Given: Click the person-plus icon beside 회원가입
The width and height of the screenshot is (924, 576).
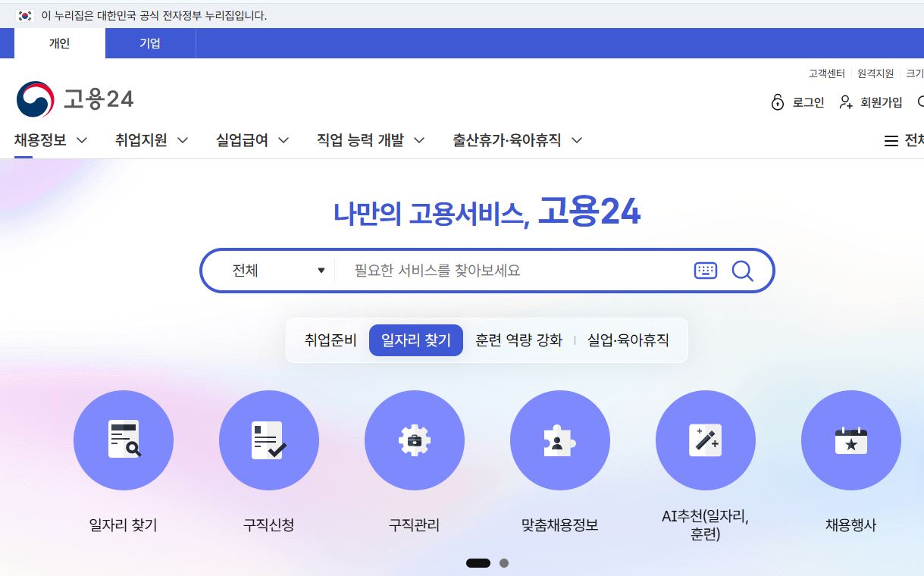Looking at the screenshot, I should click(847, 102).
